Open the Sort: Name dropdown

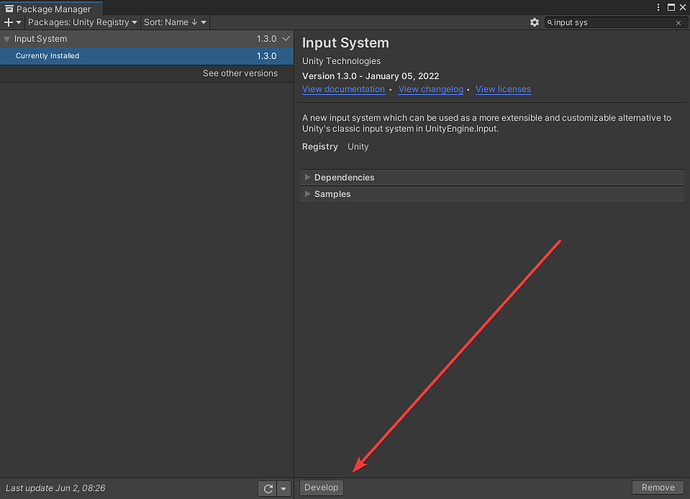click(175, 22)
